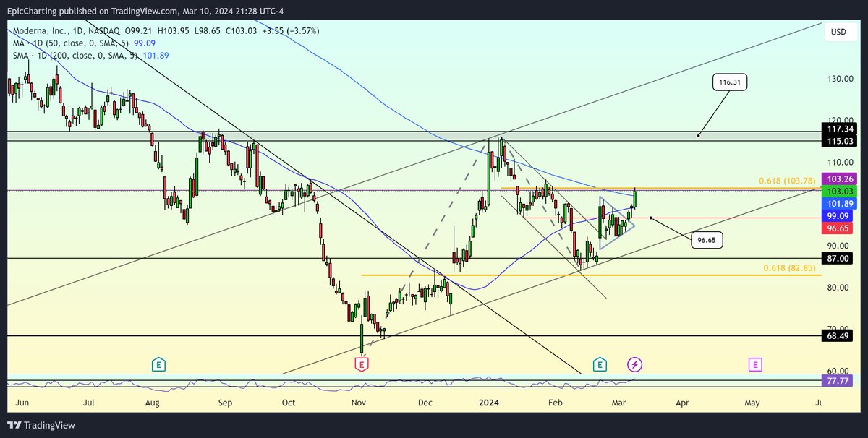
Task: Click the red earnings E marker in November
Action: 361,364
